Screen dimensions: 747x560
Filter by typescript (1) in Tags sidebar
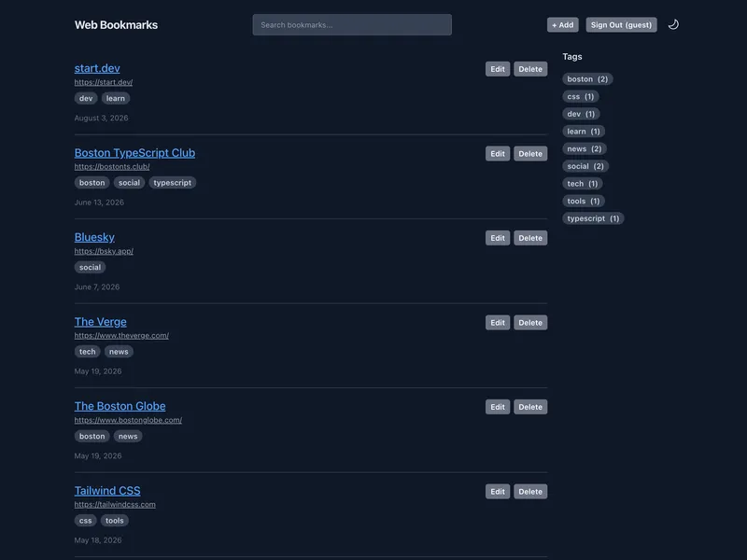tap(593, 218)
